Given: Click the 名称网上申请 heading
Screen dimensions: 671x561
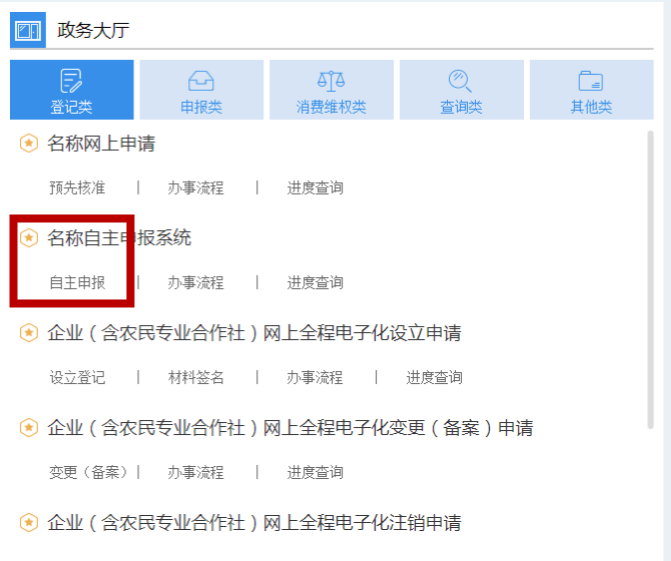Looking at the screenshot, I should point(101,143).
